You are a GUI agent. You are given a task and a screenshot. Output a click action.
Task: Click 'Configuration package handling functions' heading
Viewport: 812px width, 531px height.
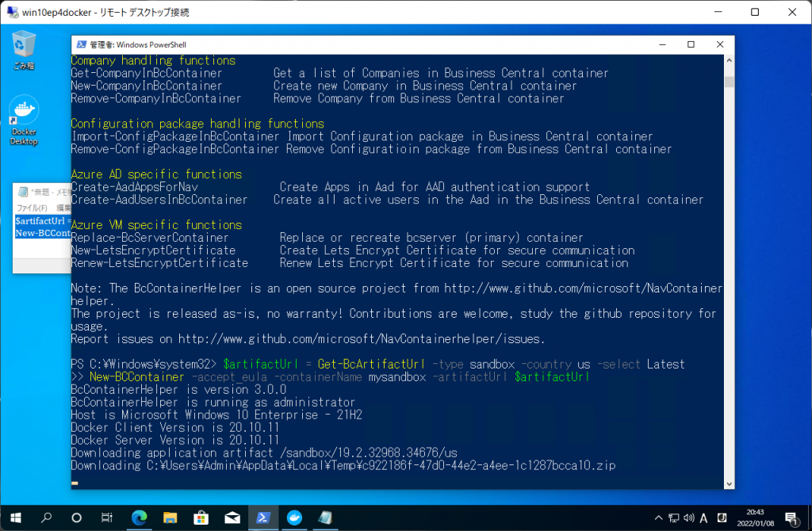coord(197,124)
